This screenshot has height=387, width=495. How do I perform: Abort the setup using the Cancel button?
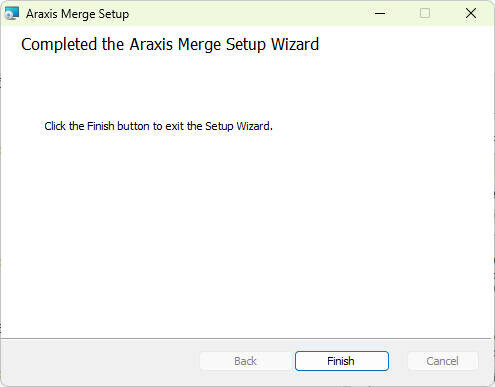442,361
